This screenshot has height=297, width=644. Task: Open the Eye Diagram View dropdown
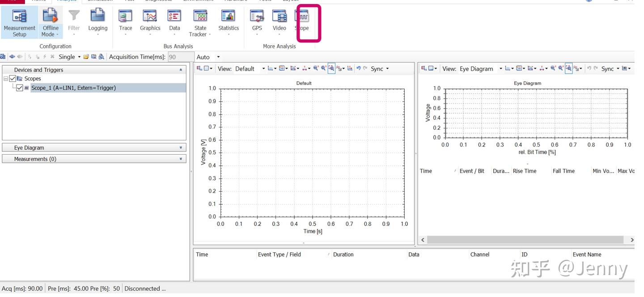pyautogui.click(x=501, y=68)
